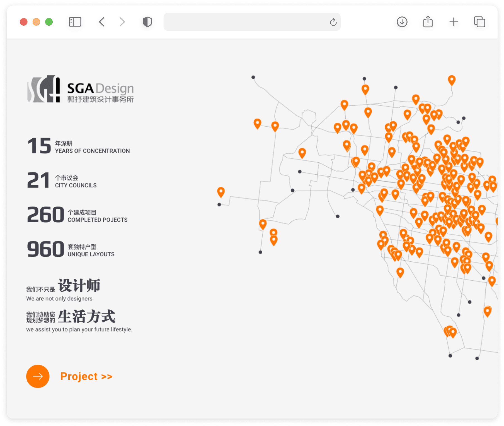Select the 15 Years of Concentration stat
Viewport: 504px width, 426px height.
point(79,146)
